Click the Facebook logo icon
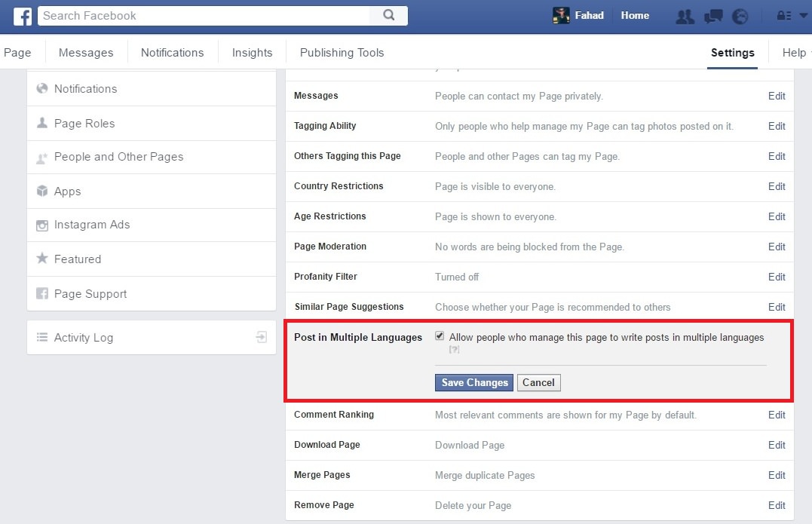 (23, 16)
